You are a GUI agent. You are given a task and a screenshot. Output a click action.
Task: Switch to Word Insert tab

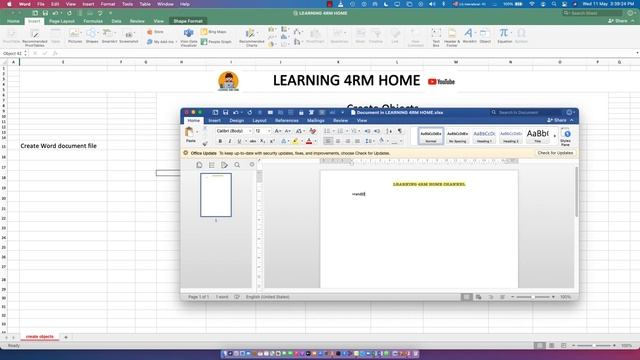pyautogui.click(x=214, y=120)
